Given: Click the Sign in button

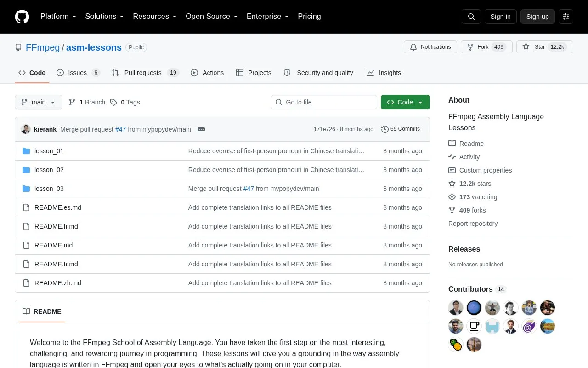Looking at the screenshot, I should tap(500, 17).
